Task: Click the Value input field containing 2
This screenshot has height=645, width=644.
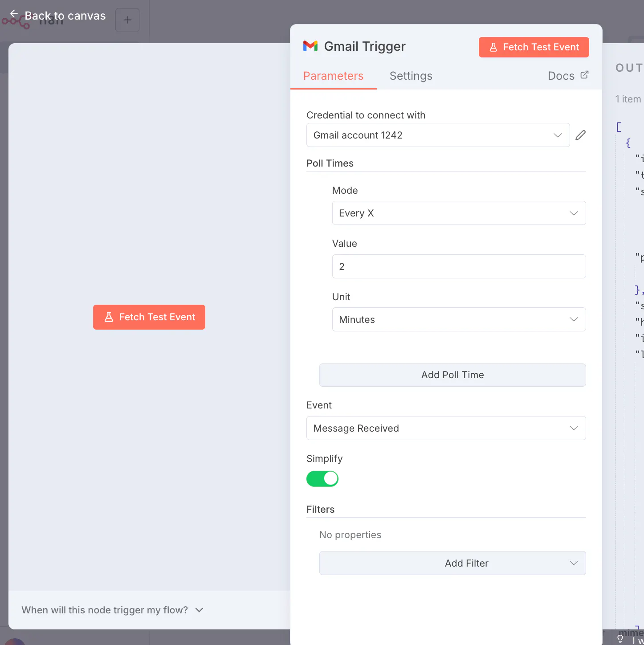Action: (459, 266)
